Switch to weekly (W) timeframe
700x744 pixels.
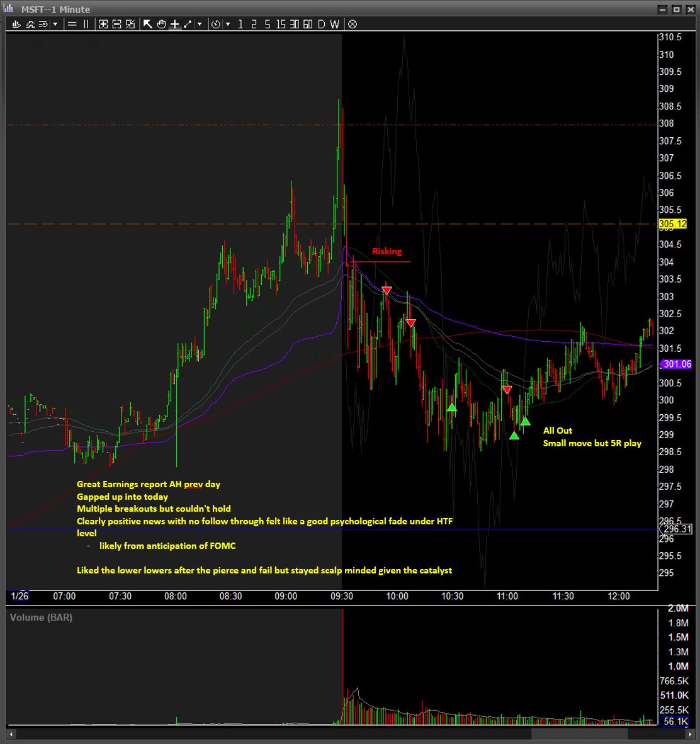click(x=334, y=24)
